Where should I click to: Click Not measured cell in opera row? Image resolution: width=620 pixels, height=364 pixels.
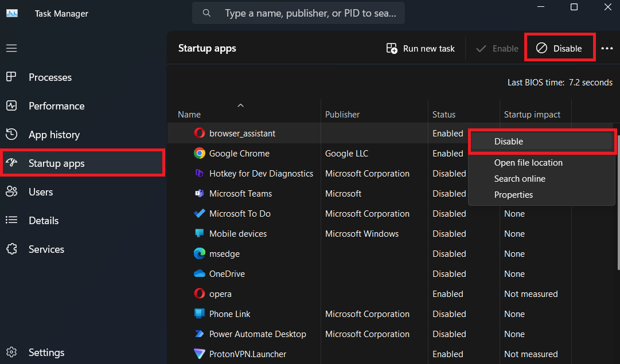tap(531, 293)
